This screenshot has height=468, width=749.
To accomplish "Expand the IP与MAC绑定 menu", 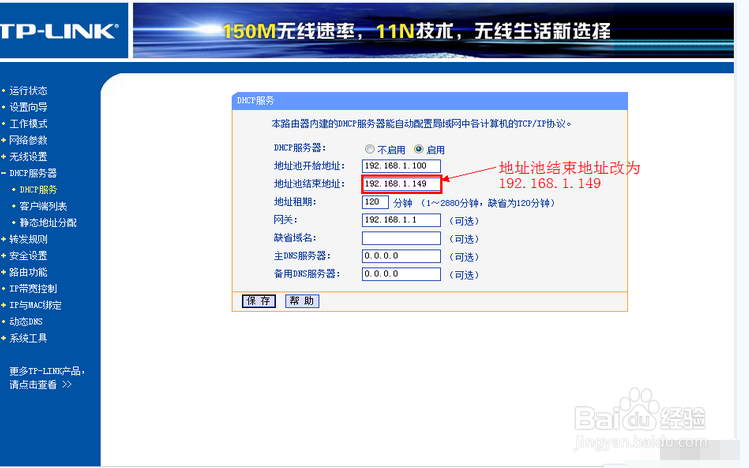I will 35,305.
